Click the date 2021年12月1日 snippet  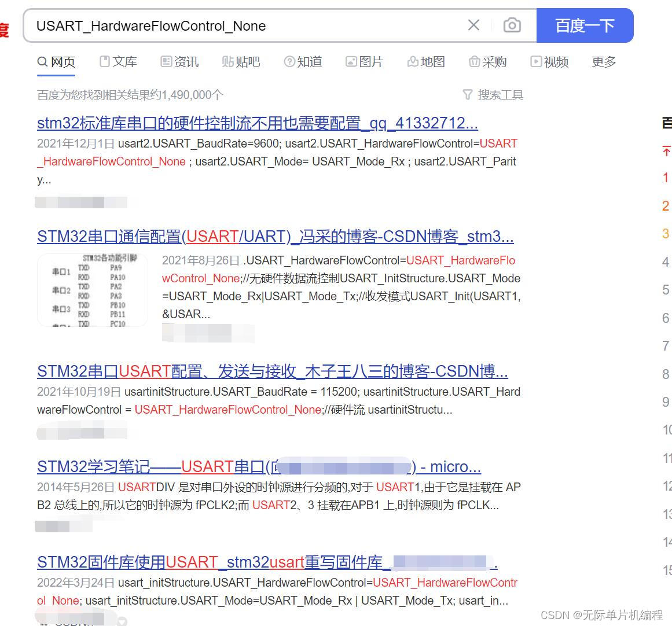(x=76, y=143)
